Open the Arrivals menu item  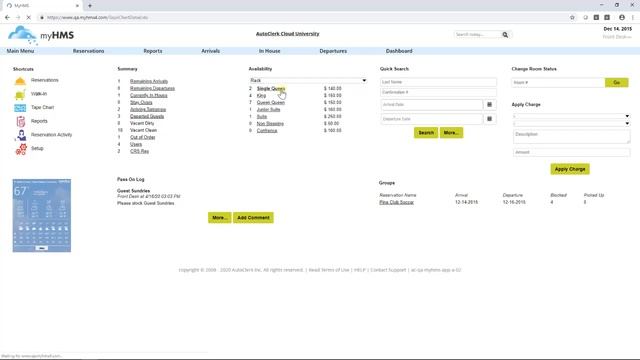(x=211, y=51)
